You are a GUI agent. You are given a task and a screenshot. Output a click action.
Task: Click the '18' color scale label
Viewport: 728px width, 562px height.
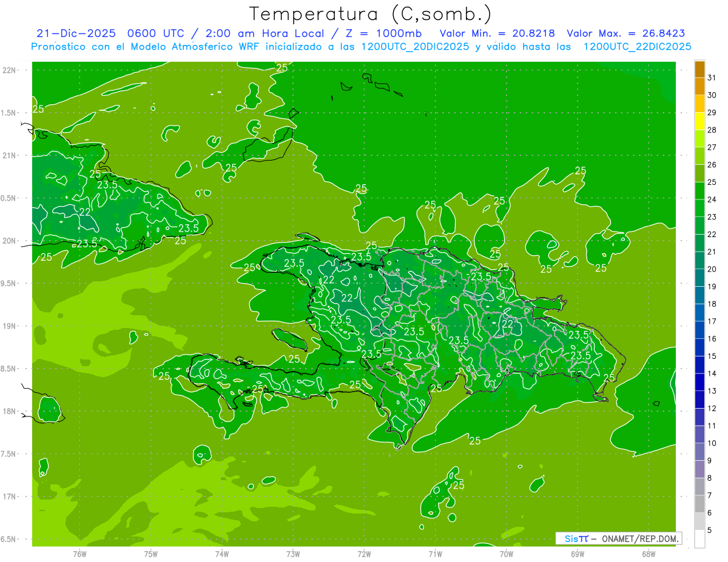[712, 304]
